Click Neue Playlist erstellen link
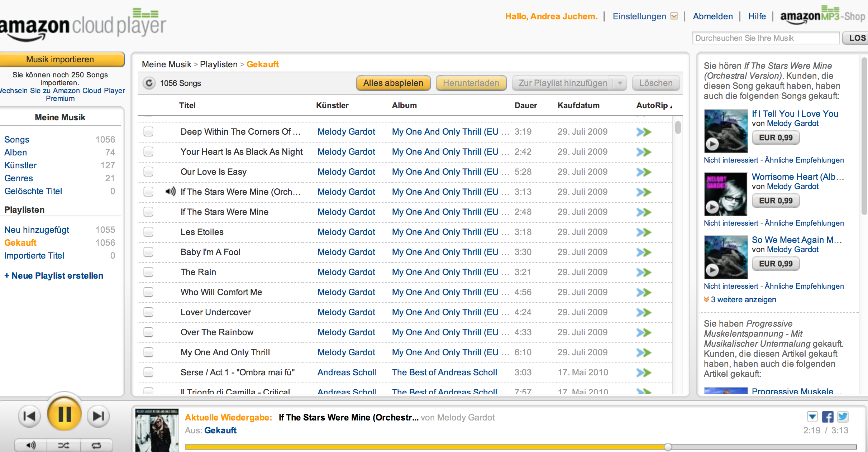868x452 pixels. pyautogui.click(x=54, y=275)
